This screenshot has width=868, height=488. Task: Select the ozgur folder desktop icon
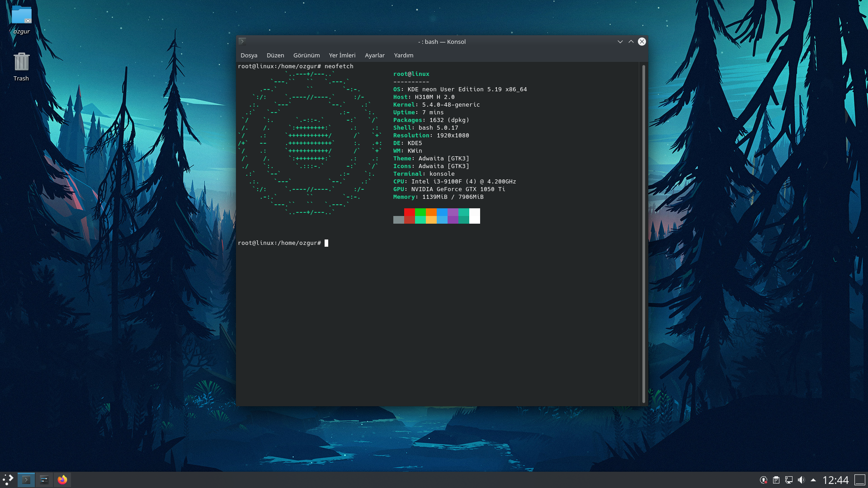point(21,20)
